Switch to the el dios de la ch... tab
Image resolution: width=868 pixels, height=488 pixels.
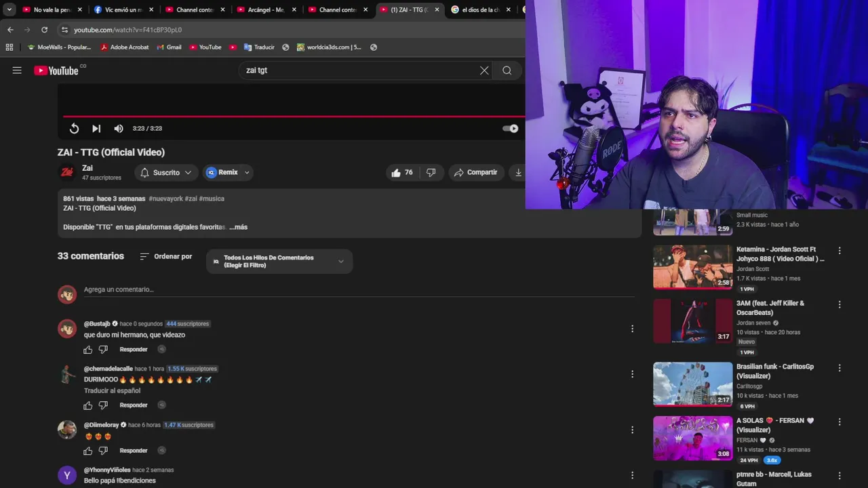(480, 9)
